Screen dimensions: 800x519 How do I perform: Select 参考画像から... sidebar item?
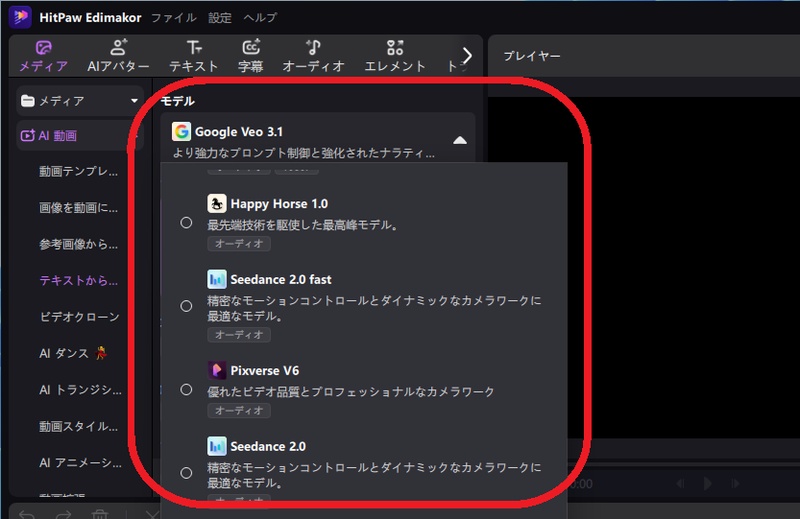(x=79, y=244)
